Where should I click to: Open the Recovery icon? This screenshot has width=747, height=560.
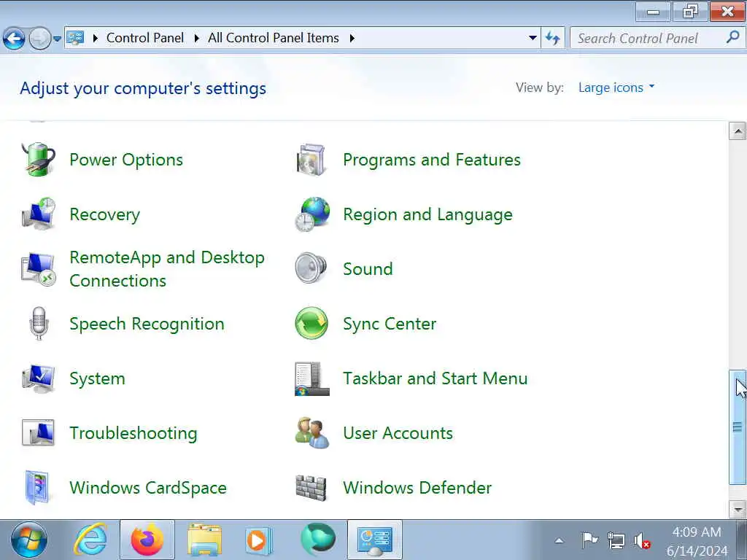click(38, 214)
